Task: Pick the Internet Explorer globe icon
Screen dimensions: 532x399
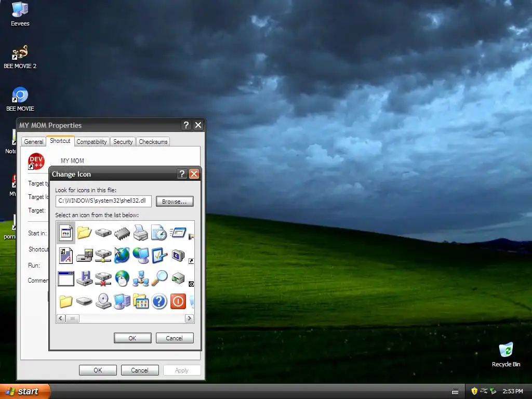Action: (122, 256)
